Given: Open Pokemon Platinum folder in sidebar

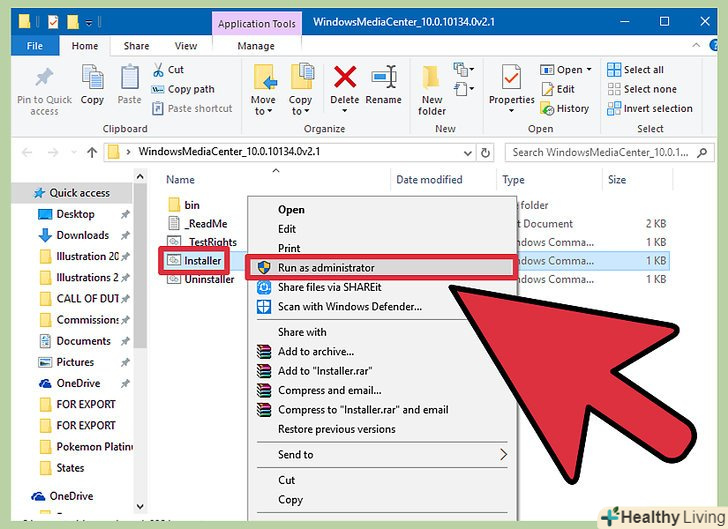Looking at the screenshot, I should pos(94,446).
